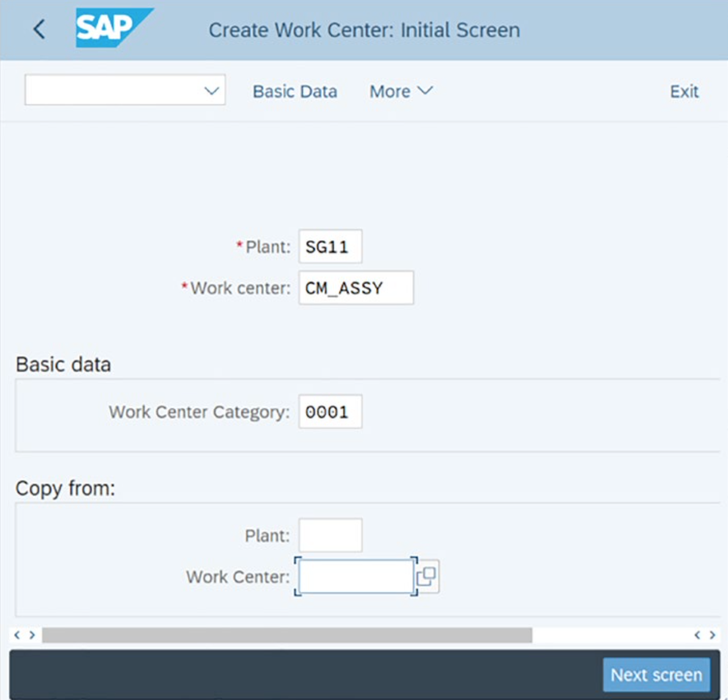Image resolution: width=728 pixels, height=700 pixels.
Task: Click the right arrow of the bottom-left scroll control
Action: tap(31, 635)
